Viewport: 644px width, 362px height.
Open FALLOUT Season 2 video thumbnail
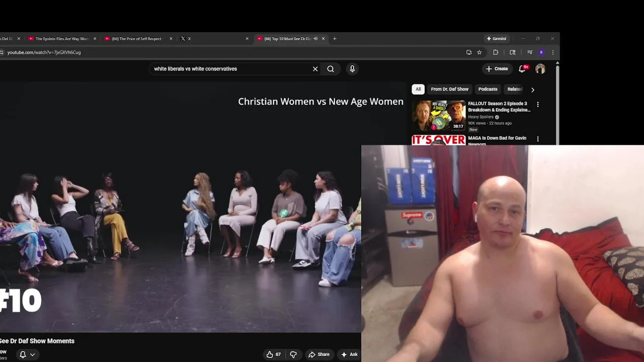tap(439, 116)
